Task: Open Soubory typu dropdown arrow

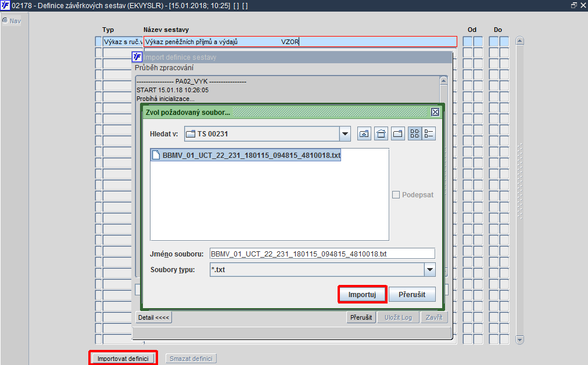Action: tap(430, 269)
